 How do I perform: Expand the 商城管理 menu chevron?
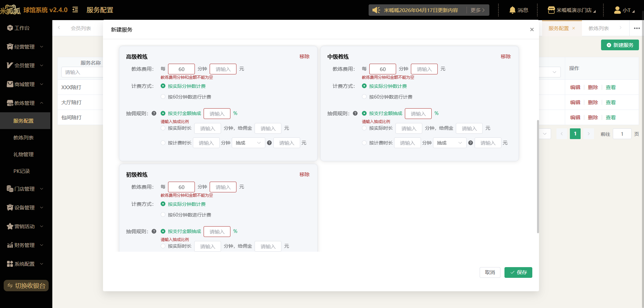point(42,84)
